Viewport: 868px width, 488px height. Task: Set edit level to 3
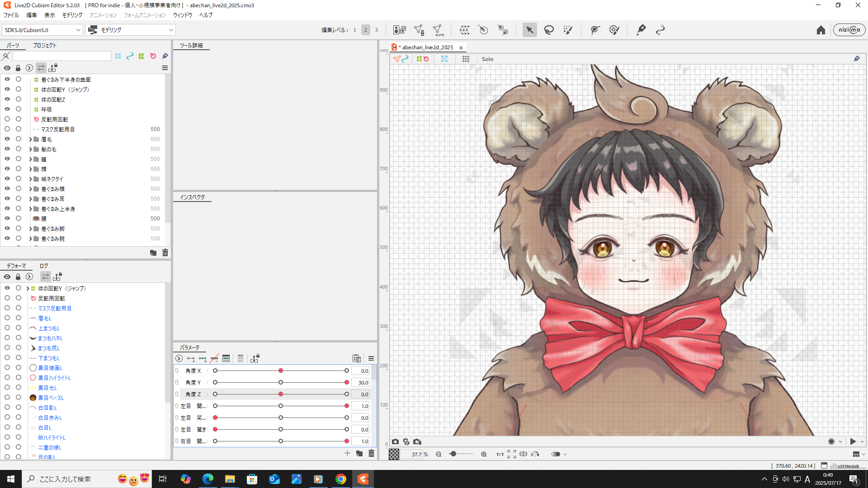point(376,30)
